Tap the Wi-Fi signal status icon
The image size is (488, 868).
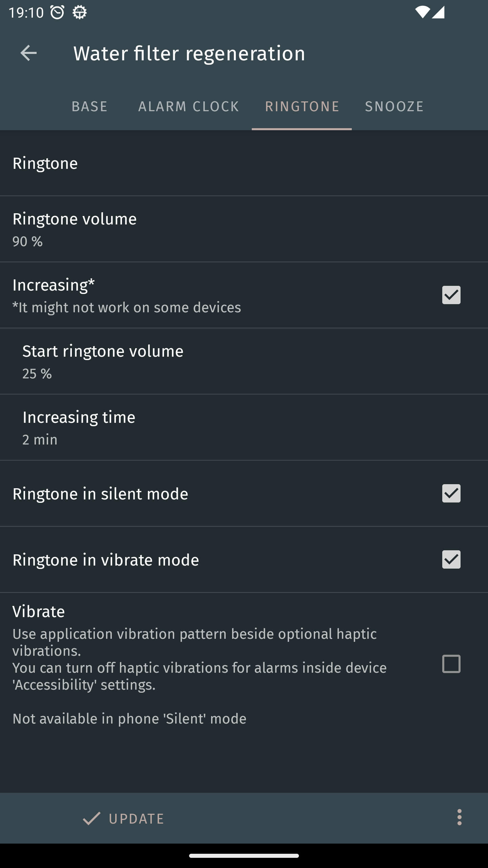[x=422, y=13]
